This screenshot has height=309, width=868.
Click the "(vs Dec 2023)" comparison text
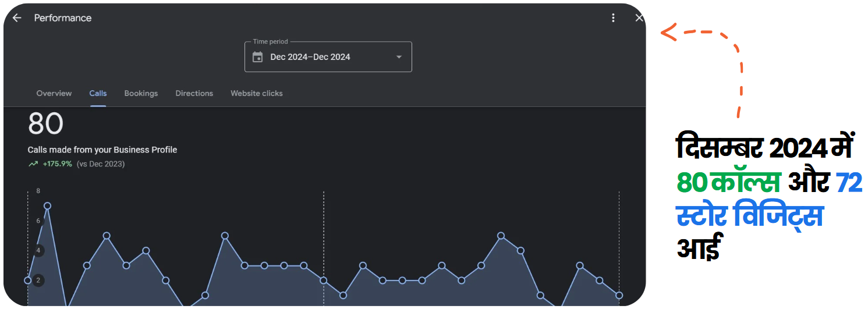(101, 164)
